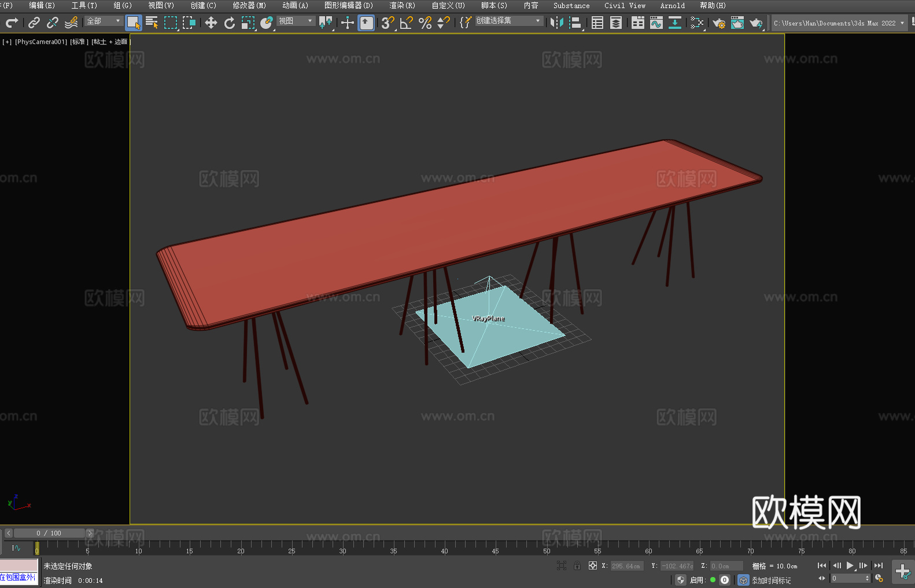Select the Move tool icon

[x=211, y=23]
